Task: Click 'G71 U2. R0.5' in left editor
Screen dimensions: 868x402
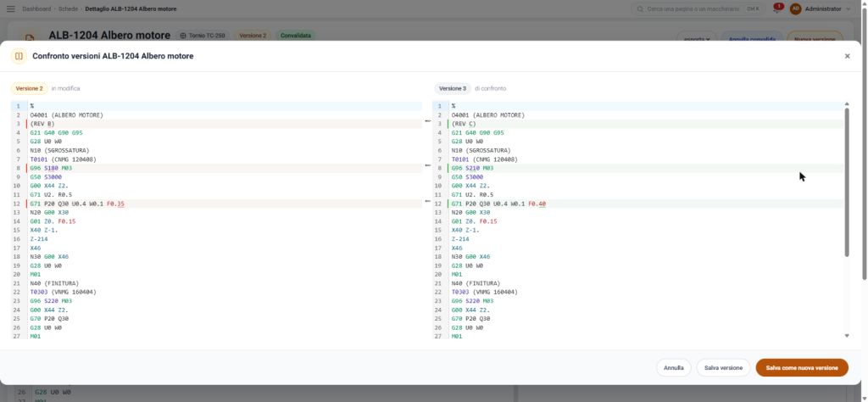Action: pyautogui.click(x=51, y=195)
